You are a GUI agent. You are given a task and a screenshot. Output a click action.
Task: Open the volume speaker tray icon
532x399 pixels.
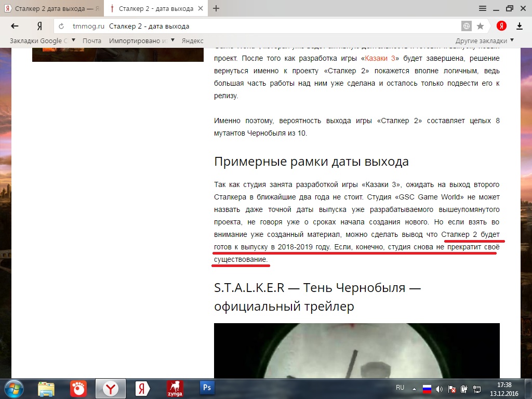click(x=439, y=389)
